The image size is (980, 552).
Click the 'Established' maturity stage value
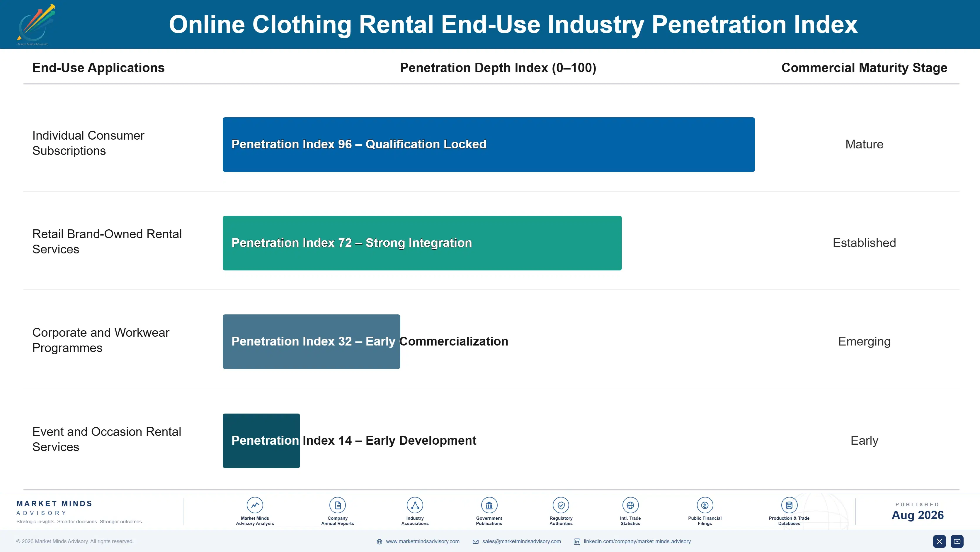[864, 243]
